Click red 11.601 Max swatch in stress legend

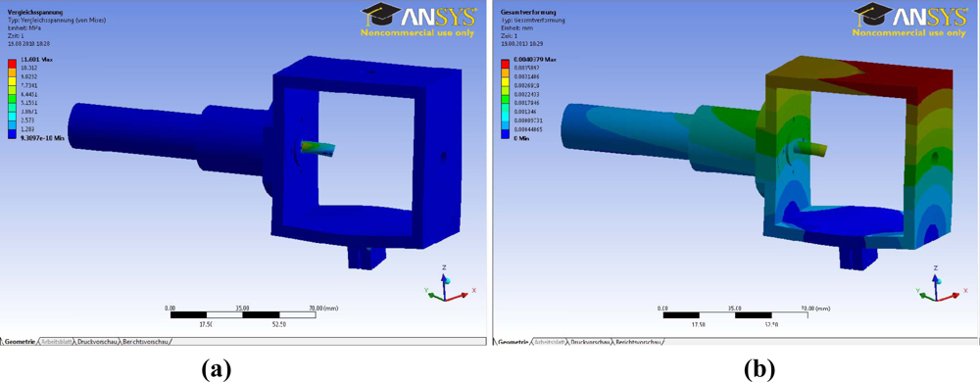point(13,63)
